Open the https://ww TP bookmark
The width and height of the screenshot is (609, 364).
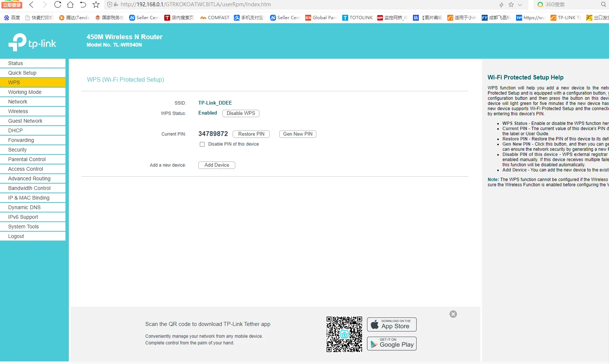(x=531, y=17)
